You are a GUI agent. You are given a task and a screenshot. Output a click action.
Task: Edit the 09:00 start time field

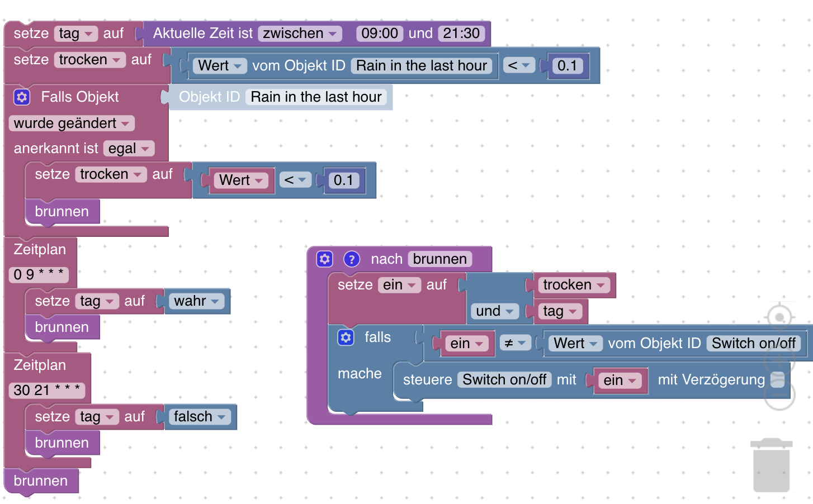pyautogui.click(x=380, y=34)
